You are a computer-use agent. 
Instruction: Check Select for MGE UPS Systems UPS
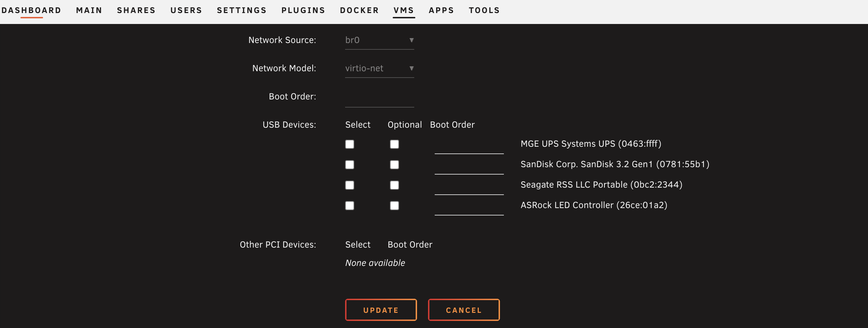[x=350, y=144]
